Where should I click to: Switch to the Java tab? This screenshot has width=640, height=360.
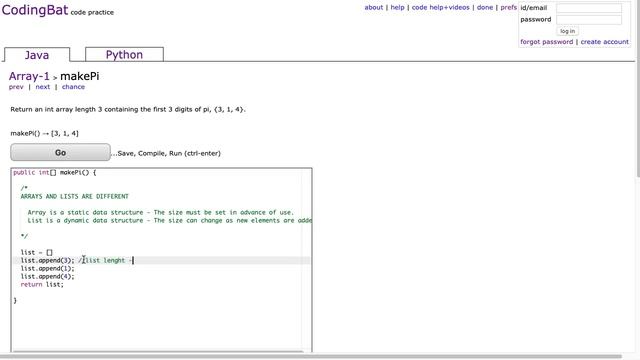click(37, 55)
